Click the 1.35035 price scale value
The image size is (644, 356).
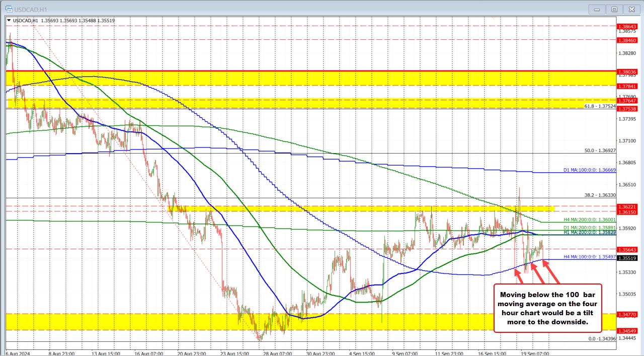coord(626,294)
